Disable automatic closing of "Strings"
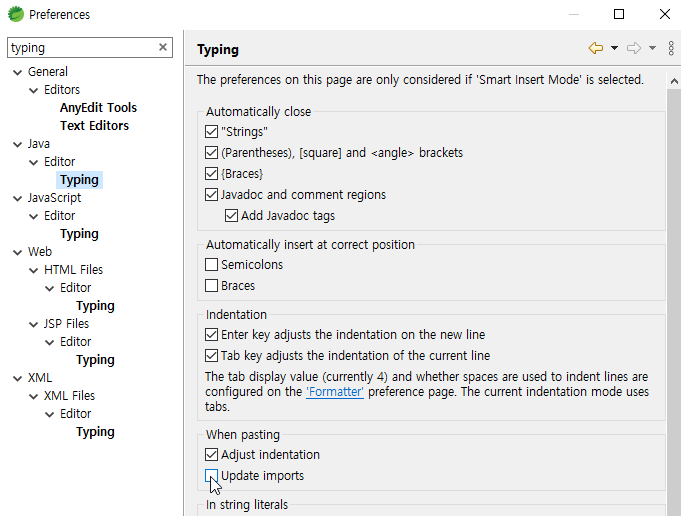Viewport: 681px width, 516px height. tap(212, 132)
